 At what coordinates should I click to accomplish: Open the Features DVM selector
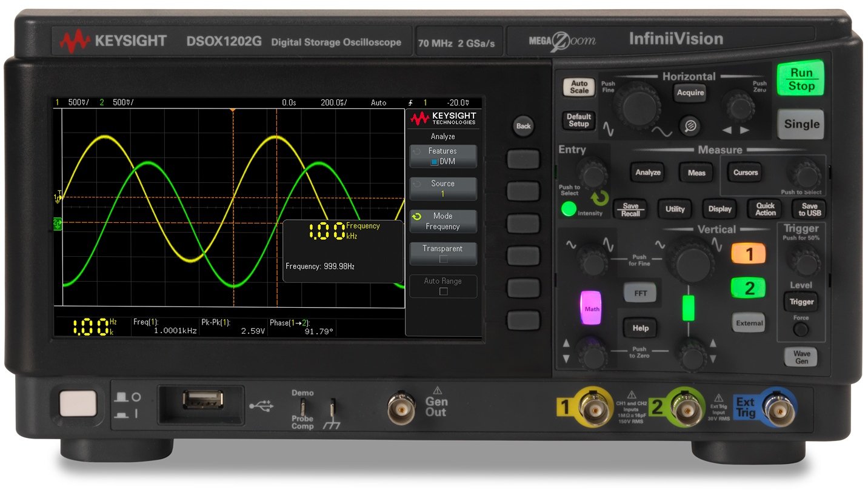[442, 155]
